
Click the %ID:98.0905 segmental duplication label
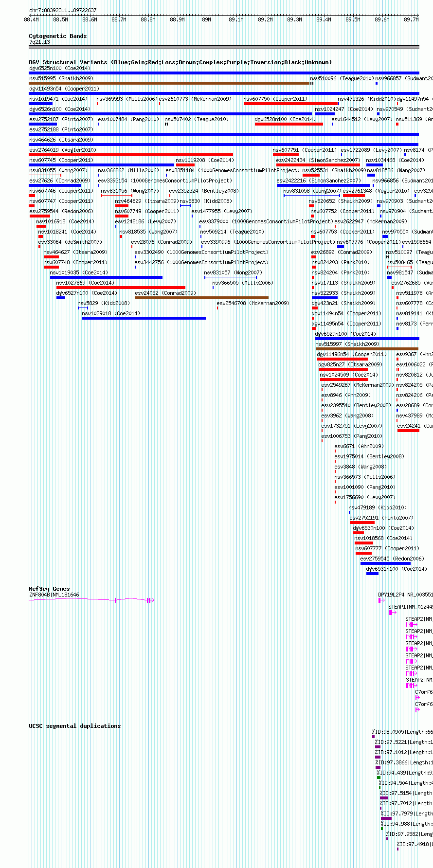[x=402, y=732]
